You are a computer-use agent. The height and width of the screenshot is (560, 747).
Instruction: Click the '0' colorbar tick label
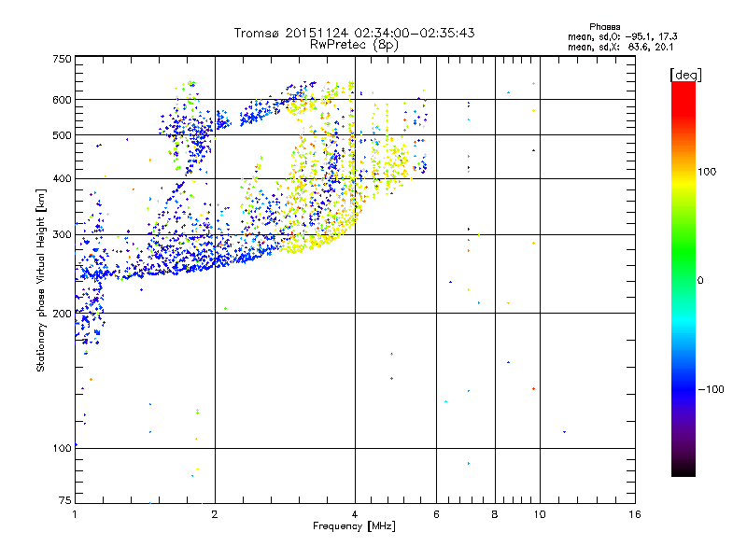[700, 281]
